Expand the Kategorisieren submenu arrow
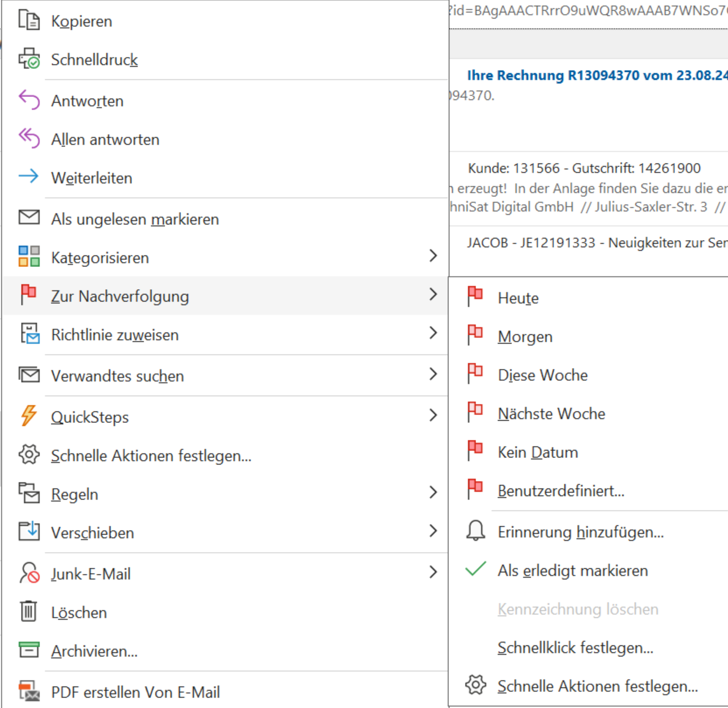The height and width of the screenshot is (708, 728). coord(433,256)
